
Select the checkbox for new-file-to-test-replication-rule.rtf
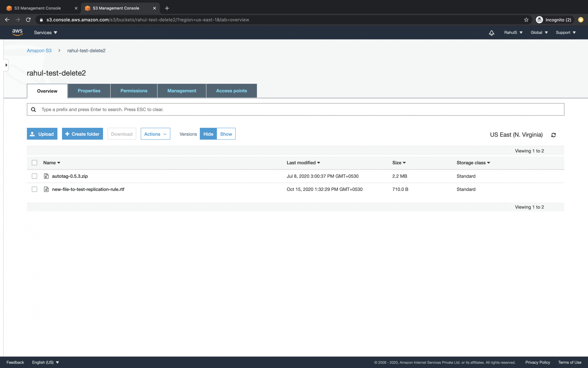[34, 189]
